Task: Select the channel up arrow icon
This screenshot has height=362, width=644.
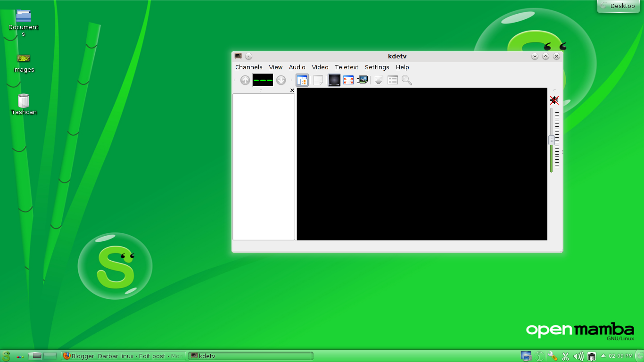Action: 245,80
